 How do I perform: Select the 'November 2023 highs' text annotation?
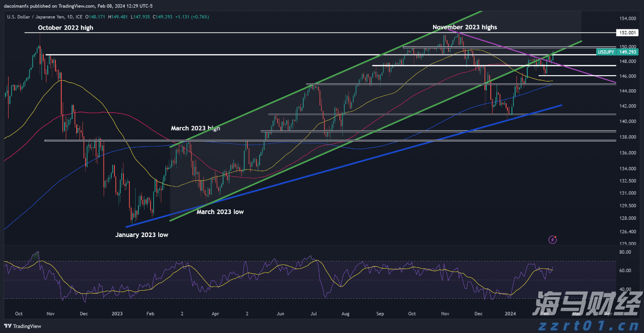[465, 27]
